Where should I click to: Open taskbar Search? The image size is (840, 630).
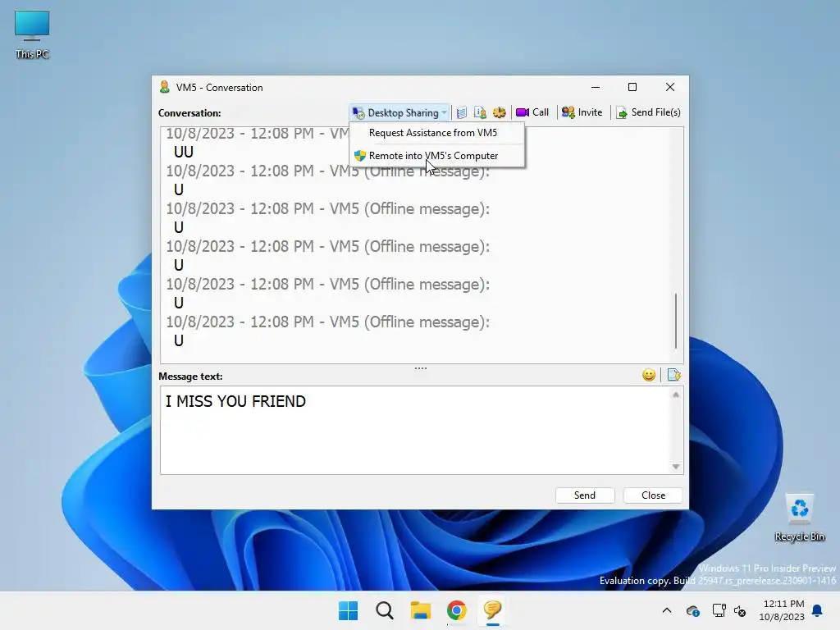(385, 610)
